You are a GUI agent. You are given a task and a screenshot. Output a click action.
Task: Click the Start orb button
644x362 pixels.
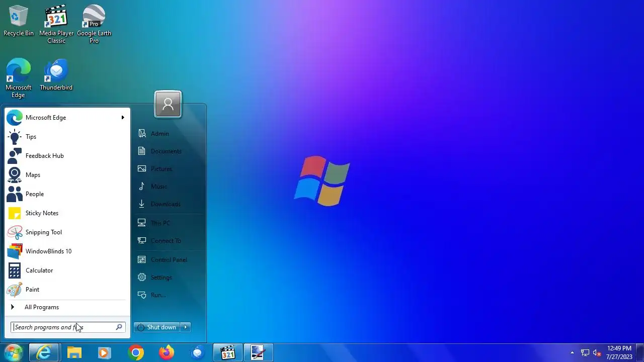click(14, 353)
